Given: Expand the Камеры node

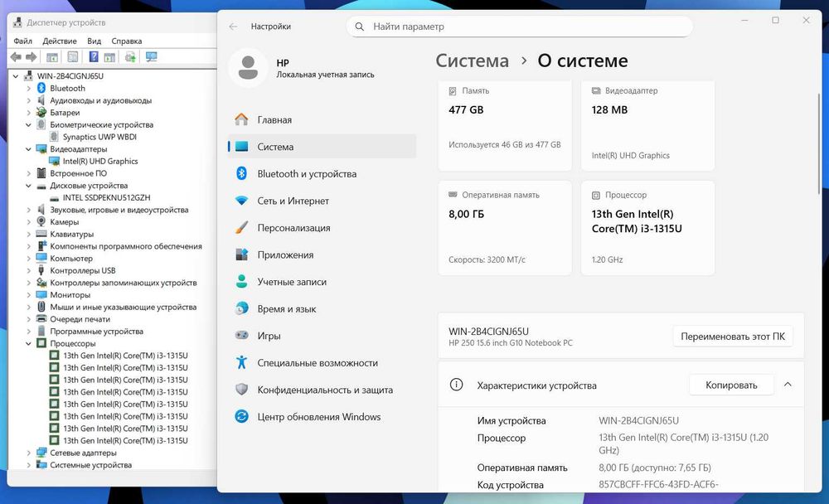Looking at the screenshot, I should point(28,222).
